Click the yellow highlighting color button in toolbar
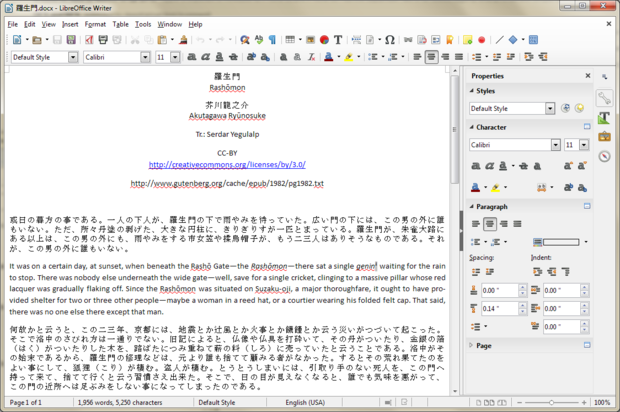Image resolution: width=620 pixels, height=412 pixels. 349,57
